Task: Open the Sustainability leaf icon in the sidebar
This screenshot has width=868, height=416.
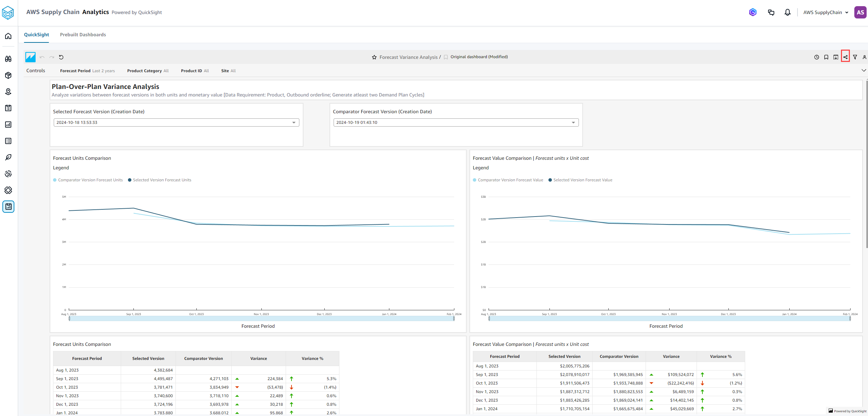Action: click(x=8, y=157)
